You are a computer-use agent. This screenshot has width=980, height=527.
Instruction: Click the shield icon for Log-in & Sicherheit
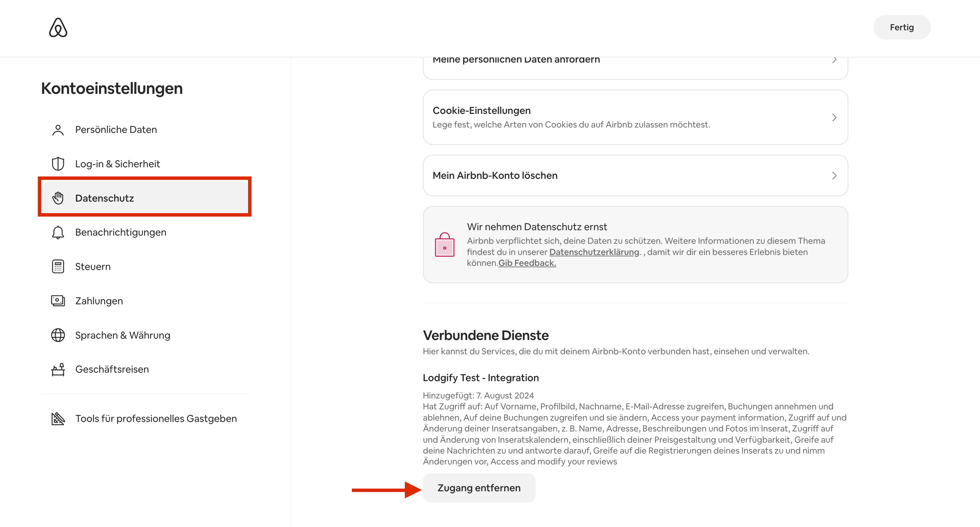click(58, 164)
